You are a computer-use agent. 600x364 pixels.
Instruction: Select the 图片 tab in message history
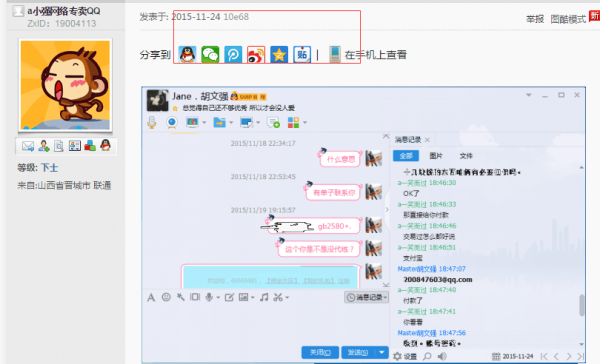pyautogui.click(x=436, y=156)
